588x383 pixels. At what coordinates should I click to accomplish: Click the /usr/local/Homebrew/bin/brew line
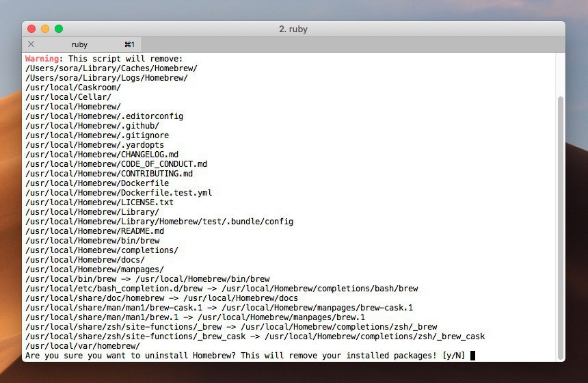click(92, 241)
